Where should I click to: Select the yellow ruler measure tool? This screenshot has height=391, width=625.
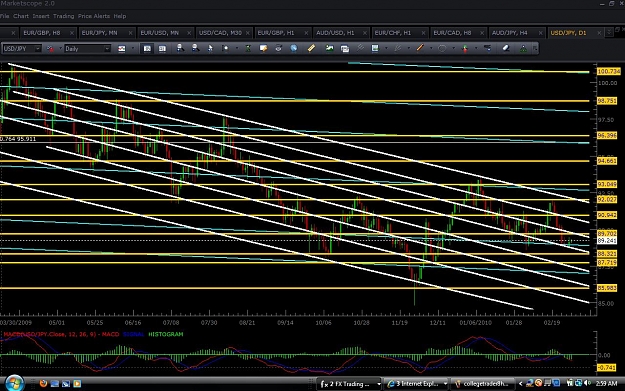[x=311, y=48]
